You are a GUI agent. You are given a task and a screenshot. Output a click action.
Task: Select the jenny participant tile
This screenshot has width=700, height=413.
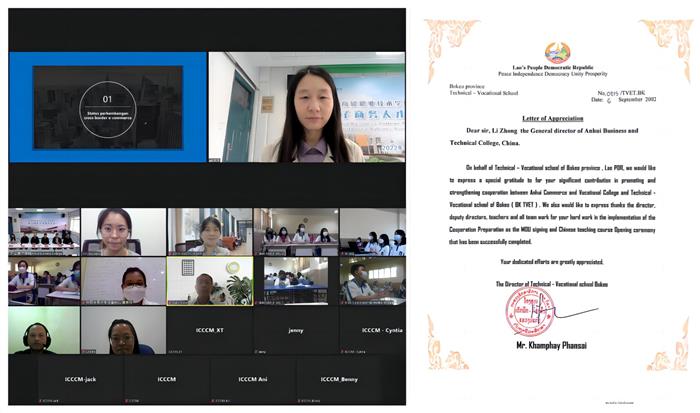(295, 329)
